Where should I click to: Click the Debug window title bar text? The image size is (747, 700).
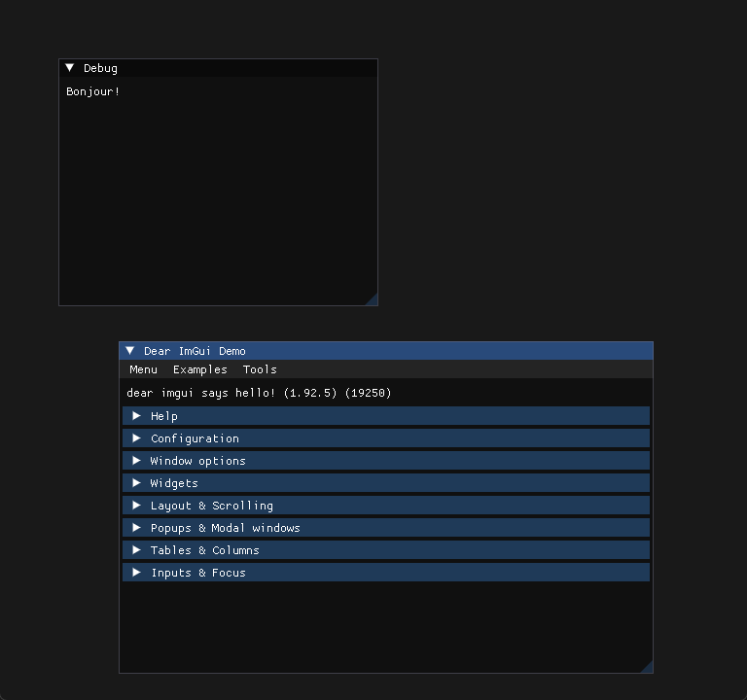100,68
